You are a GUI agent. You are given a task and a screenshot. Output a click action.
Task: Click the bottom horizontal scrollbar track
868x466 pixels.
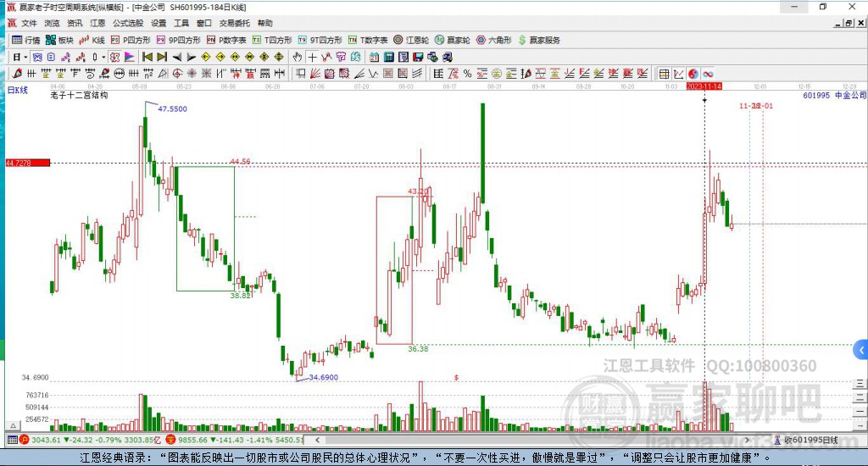531,440
